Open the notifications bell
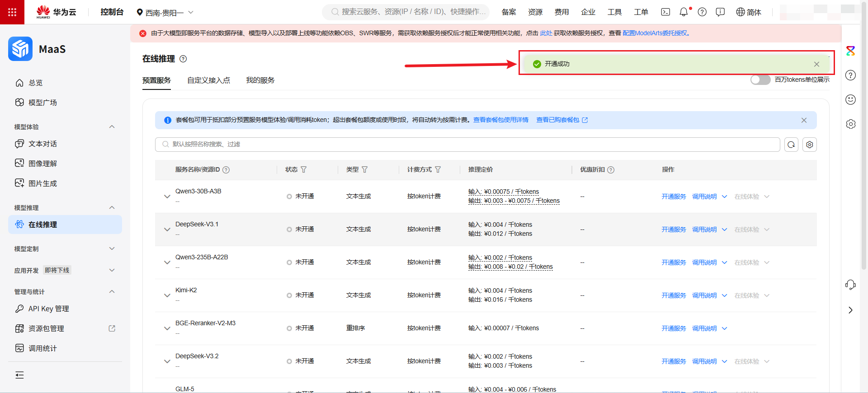The image size is (868, 393). point(684,12)
